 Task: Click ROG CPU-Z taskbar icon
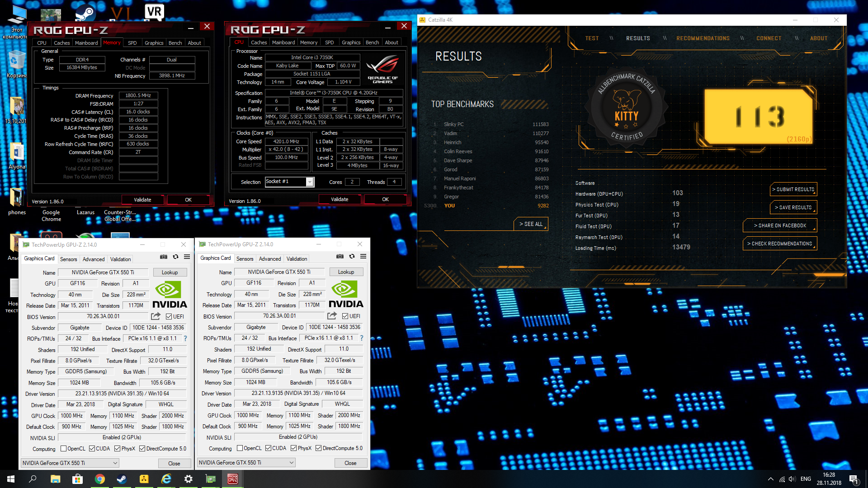coord(233,479)
